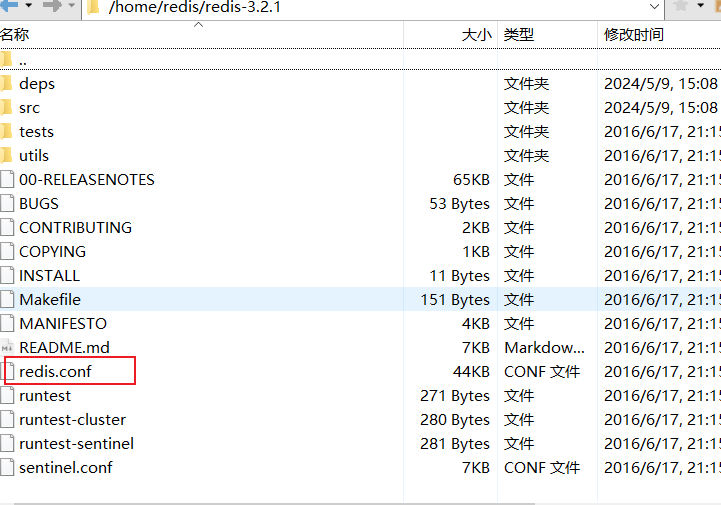Select the sentinel.conf file
This screenshot has width=721, height=505.
pyautogui.click(x=65, y=468)
